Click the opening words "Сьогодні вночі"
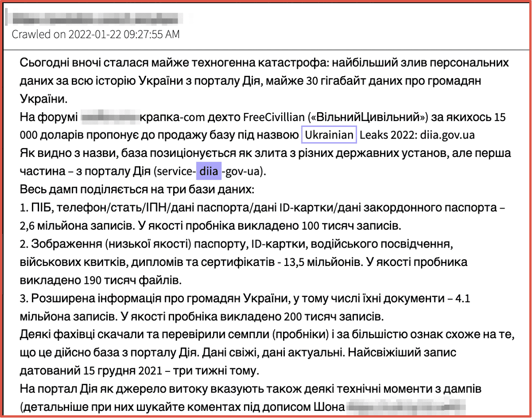Viewport: 532px width, 418px height. coord(60,63)
